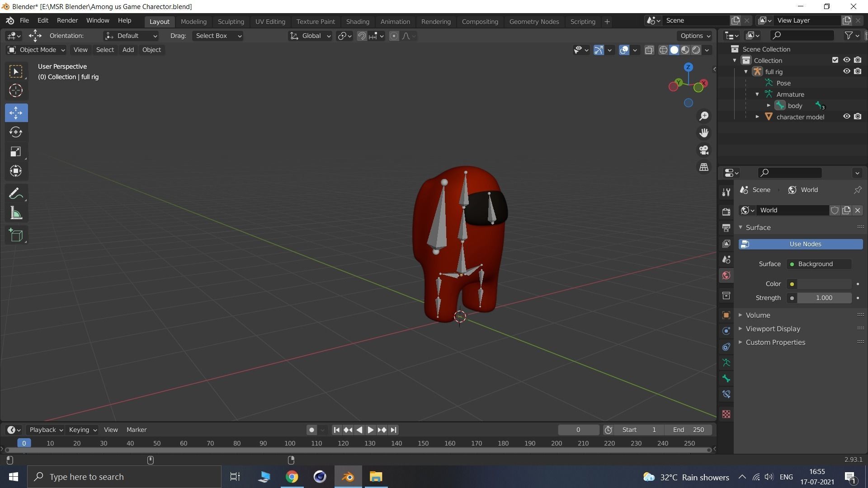
Task: Activate the 3D Cursor tool
Action: pos(16,90)
